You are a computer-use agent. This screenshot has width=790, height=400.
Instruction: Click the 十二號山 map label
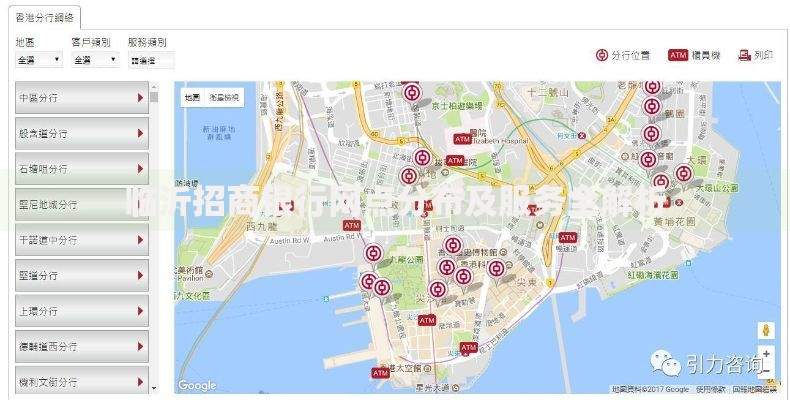tap(549, 93)
